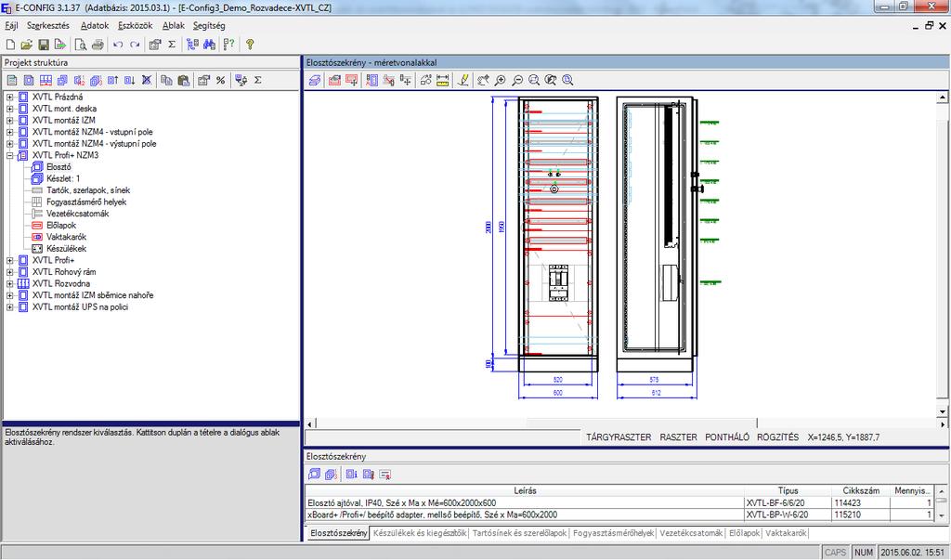Viewport: 951px width, 560px height.
Task: Open print preview
Action: click(x=81, y=45)
